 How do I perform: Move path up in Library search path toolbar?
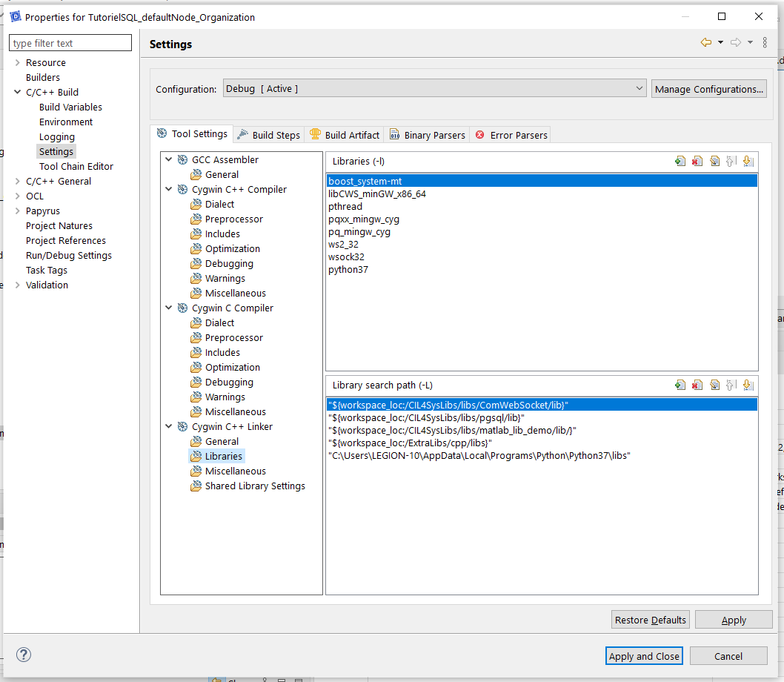(731, 385)
